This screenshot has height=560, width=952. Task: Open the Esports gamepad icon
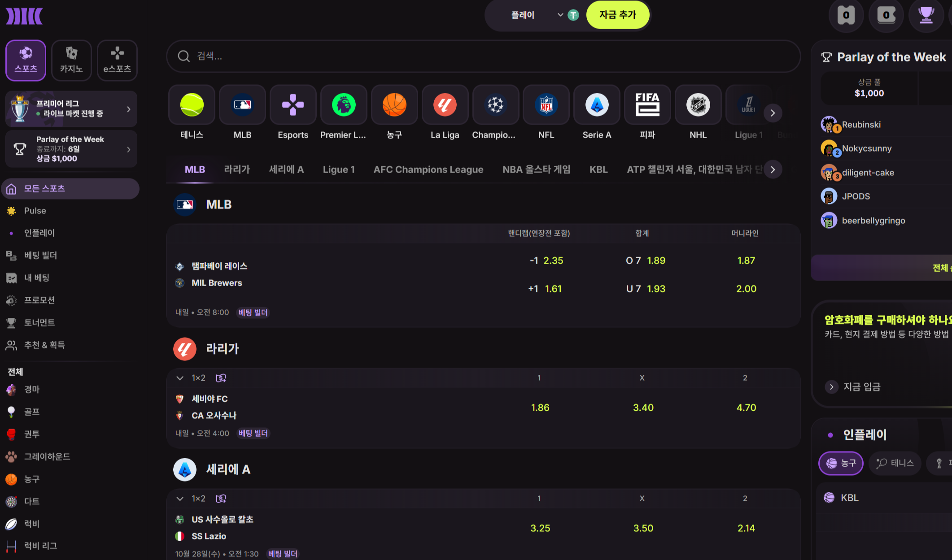[293, 105]
